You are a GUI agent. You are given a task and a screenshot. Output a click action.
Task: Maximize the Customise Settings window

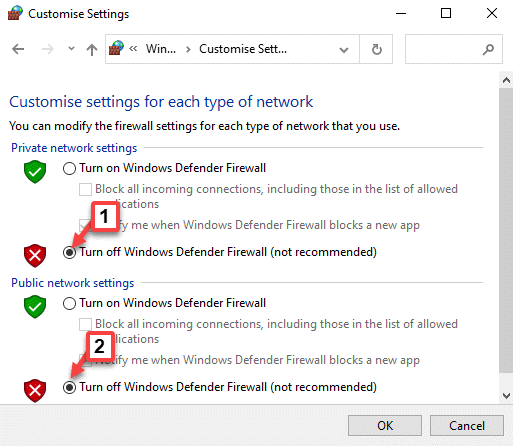tap(446, 13)
